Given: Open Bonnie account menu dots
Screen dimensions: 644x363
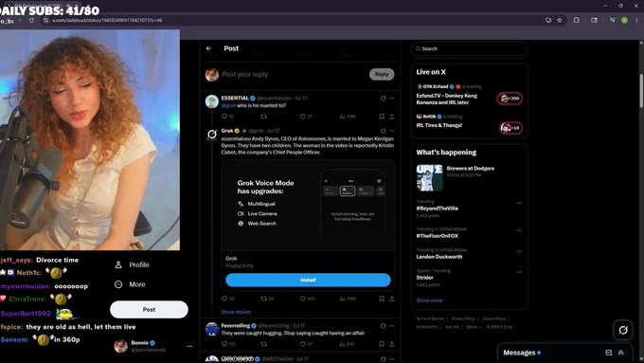Looking at the screenshot, I should [x=189, y=347].
